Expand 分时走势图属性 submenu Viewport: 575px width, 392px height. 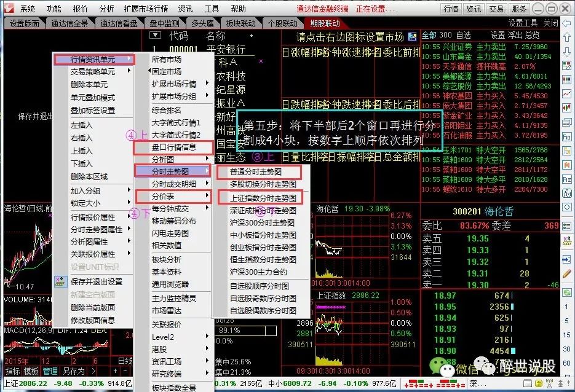click(x=129, y=229)
